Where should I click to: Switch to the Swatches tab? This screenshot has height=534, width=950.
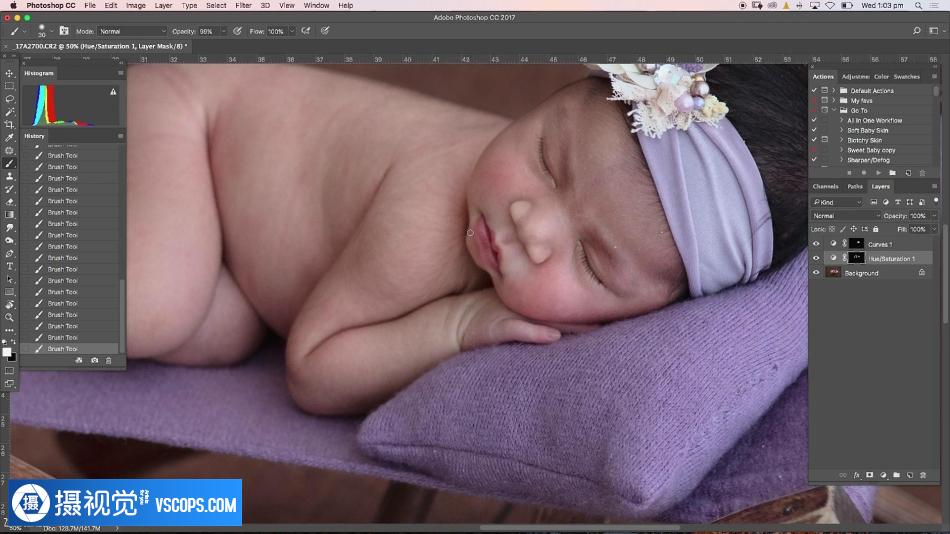[906, 76]
